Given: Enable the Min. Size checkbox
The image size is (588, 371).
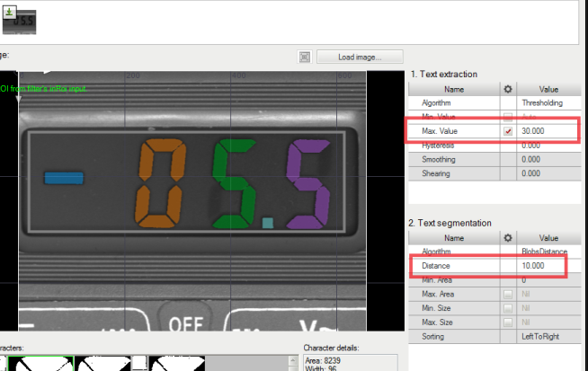Looking at the screenshot, I should tap(508, 308).
